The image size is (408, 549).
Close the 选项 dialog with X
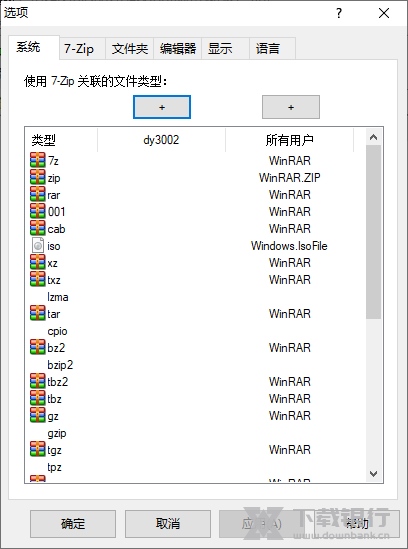click(384, 13)
